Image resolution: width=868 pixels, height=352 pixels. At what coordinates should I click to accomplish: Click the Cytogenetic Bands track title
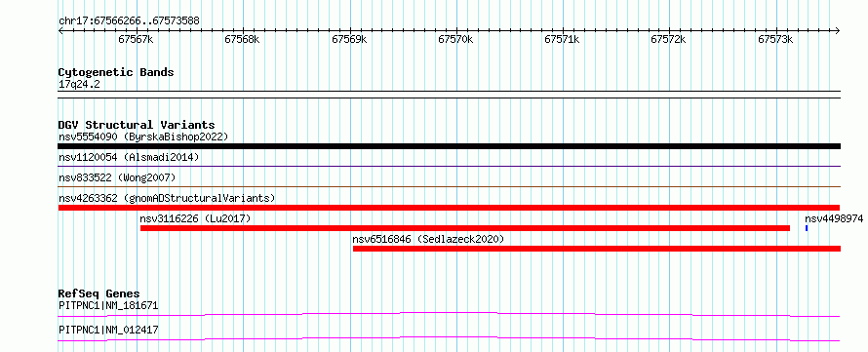click(116, 72)
